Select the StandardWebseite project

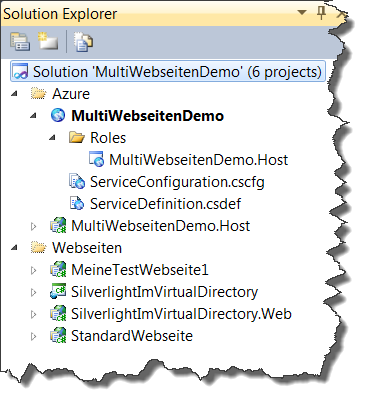pos(132,336)
